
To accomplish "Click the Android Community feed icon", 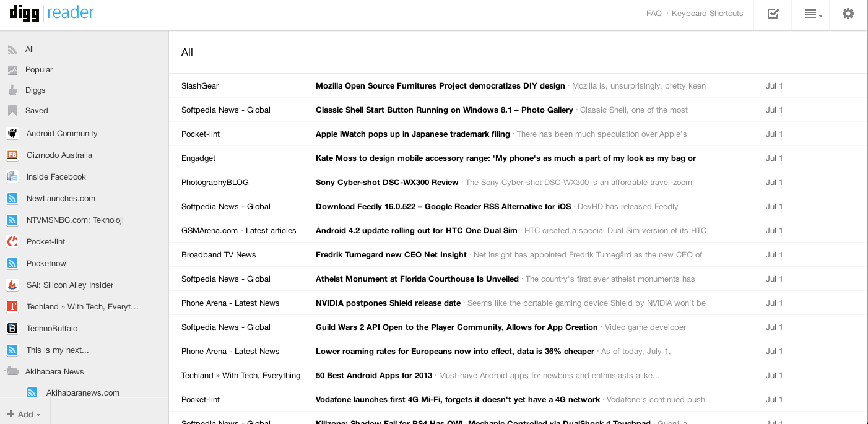I will tap(12, 133).
